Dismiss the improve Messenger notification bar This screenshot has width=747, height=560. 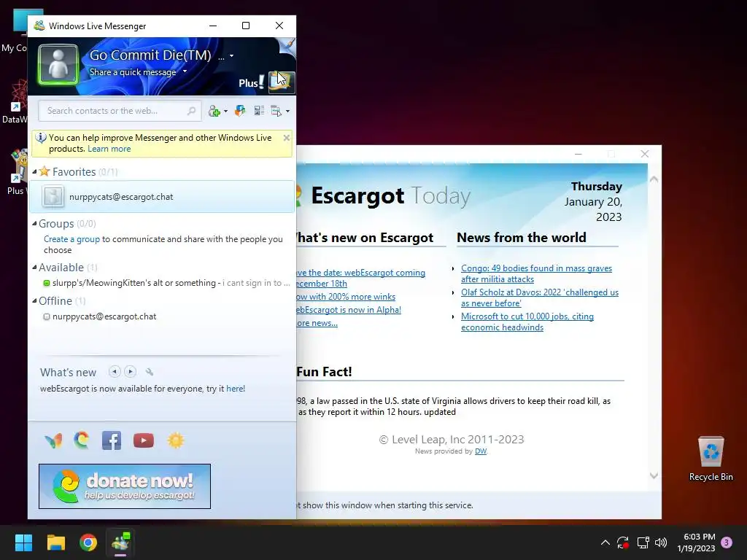[286, 138]
